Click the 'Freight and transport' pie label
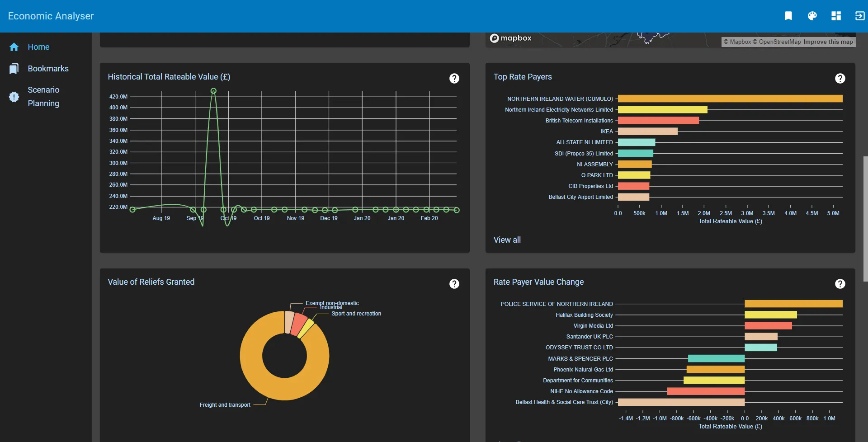The height and width of the screenshot is (442, 868). tap(225, 405)
